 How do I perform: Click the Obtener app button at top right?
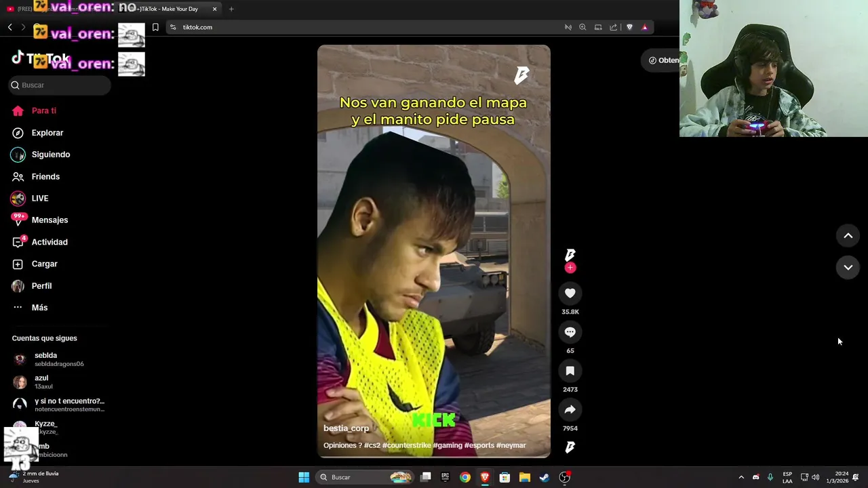(x=662, y=60)
